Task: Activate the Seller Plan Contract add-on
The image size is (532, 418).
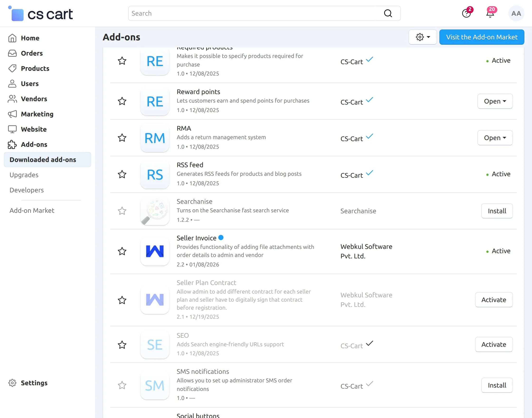Action: click(x=494, y=300)
